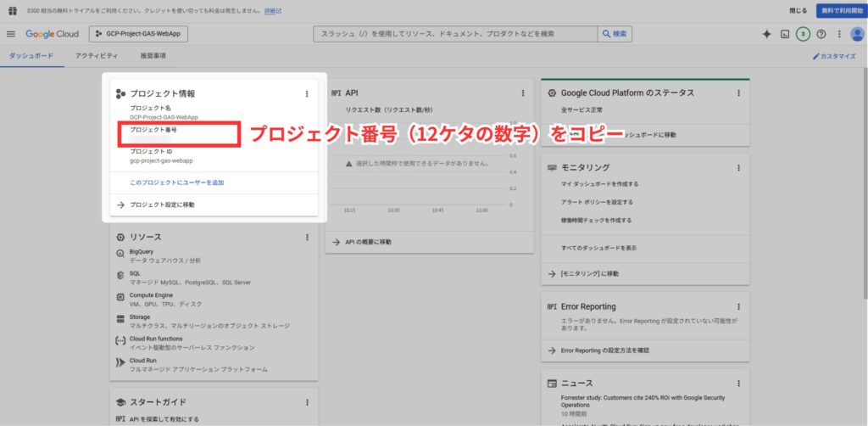Open API card options menu
The height and width of the screenshot is (426, 868).
tap(522, 93)
